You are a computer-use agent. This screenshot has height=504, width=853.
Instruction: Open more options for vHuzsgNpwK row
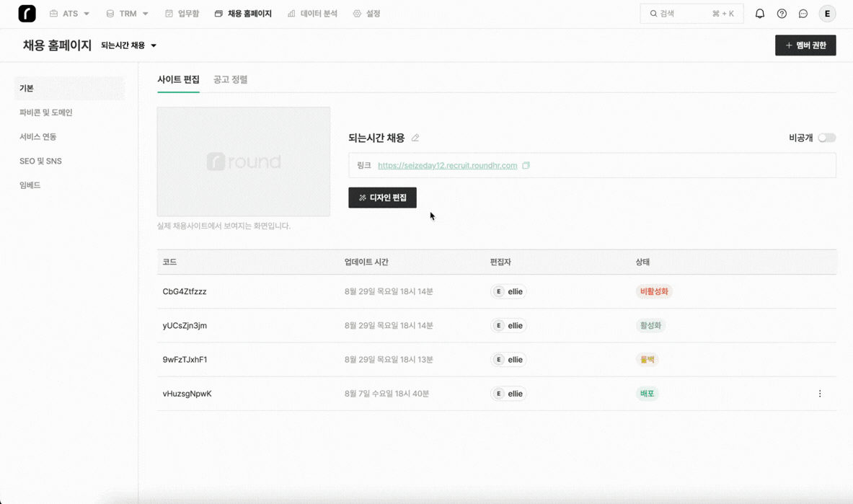pos(820,394)
